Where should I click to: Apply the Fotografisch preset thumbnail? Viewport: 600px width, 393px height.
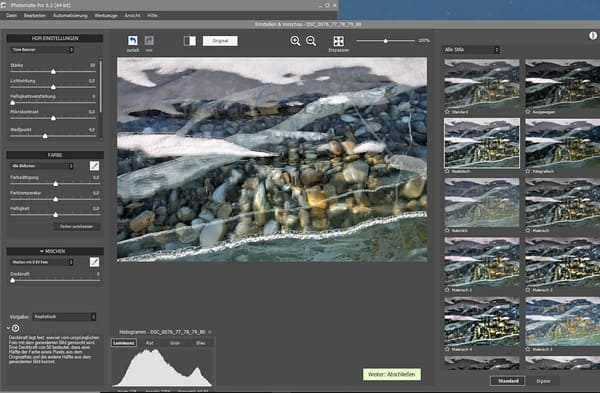562,143
